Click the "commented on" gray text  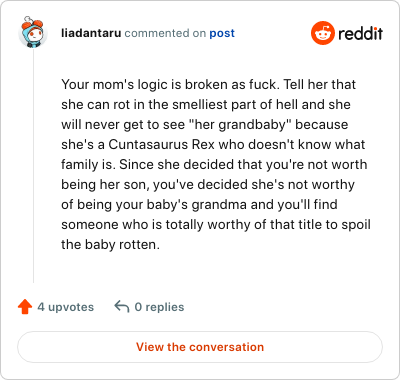(165, 33)
